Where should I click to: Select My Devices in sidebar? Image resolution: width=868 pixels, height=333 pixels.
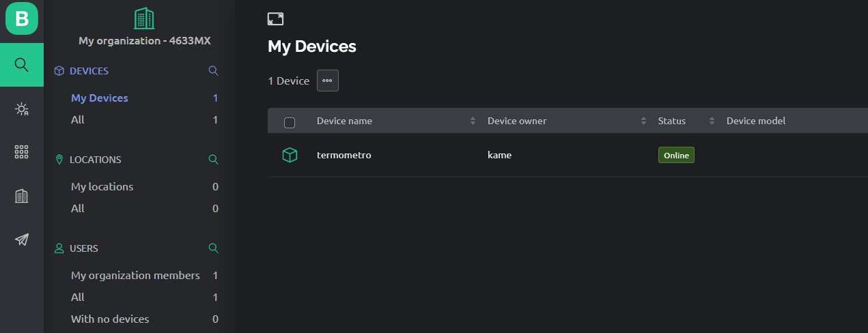[100, 98]
